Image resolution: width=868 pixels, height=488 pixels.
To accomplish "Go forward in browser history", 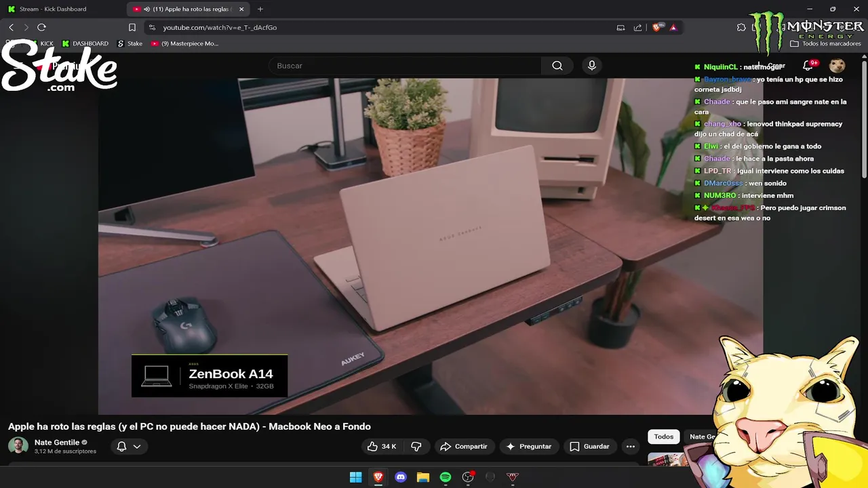I will point(26,27).
